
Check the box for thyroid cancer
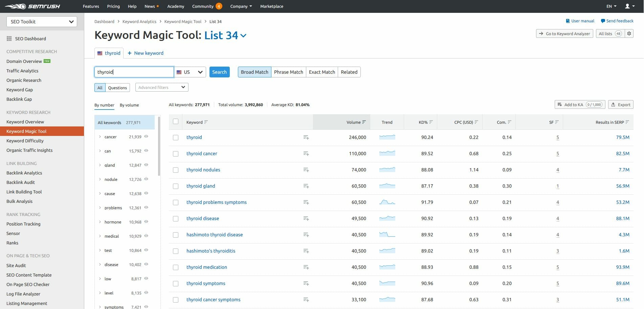pos(176,154)
